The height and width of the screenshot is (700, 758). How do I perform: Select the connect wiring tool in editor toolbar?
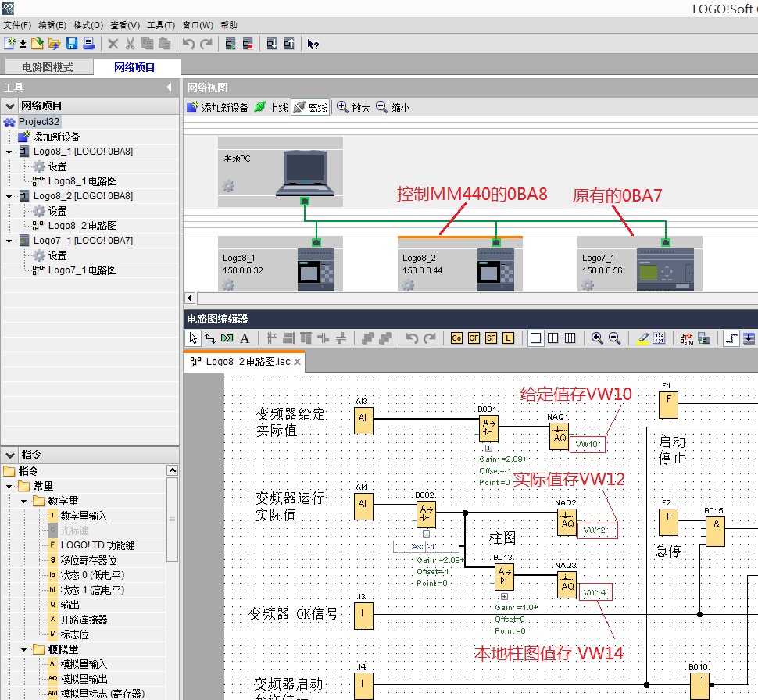tap(210, 338)
